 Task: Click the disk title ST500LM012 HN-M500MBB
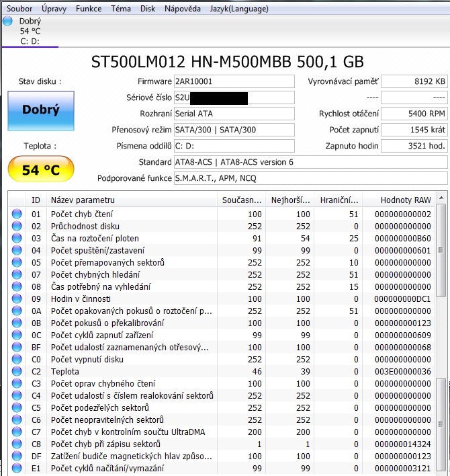coord(191,62)
